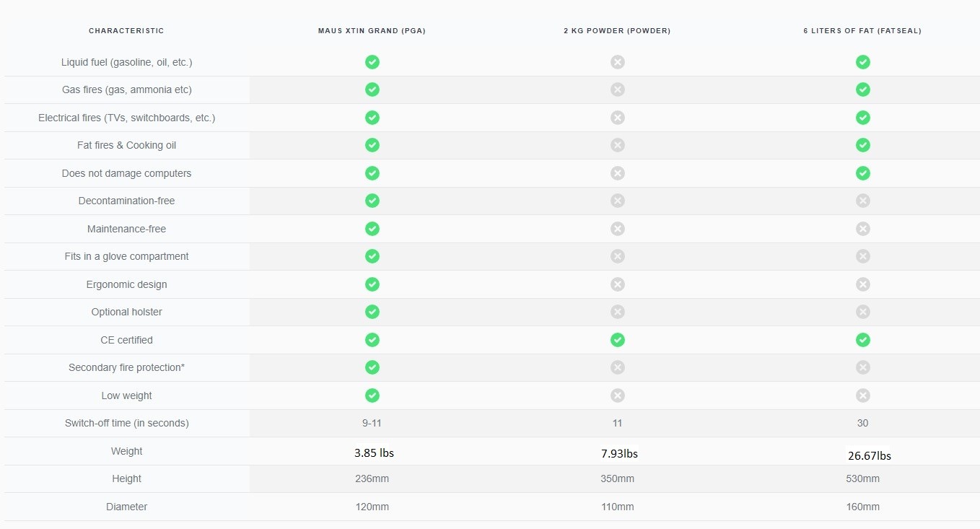Click the 3.85 lbs weight value

pyautogui.click(x=374, y=453)
